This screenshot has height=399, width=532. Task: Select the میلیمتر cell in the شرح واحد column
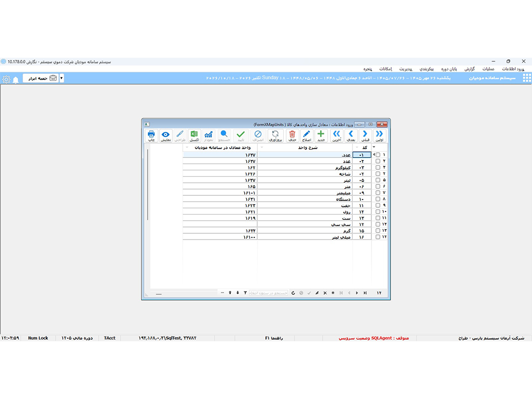click(305, 193)
